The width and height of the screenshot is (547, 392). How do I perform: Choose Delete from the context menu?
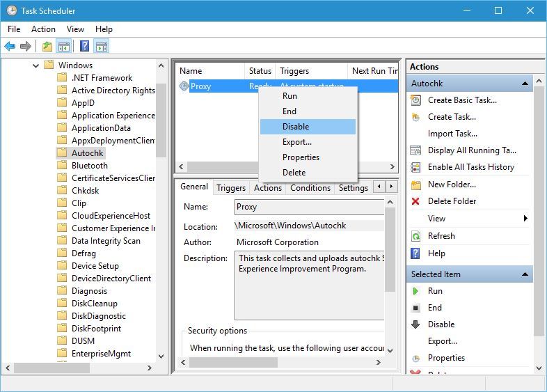[308, 173]
